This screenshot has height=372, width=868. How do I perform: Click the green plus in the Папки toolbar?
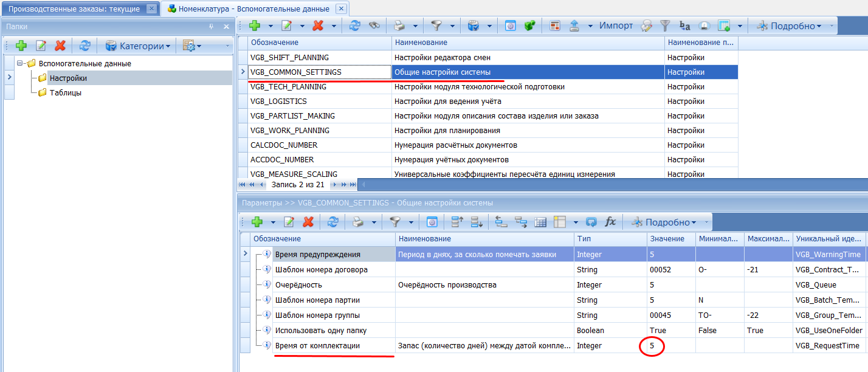click(21, 46)
